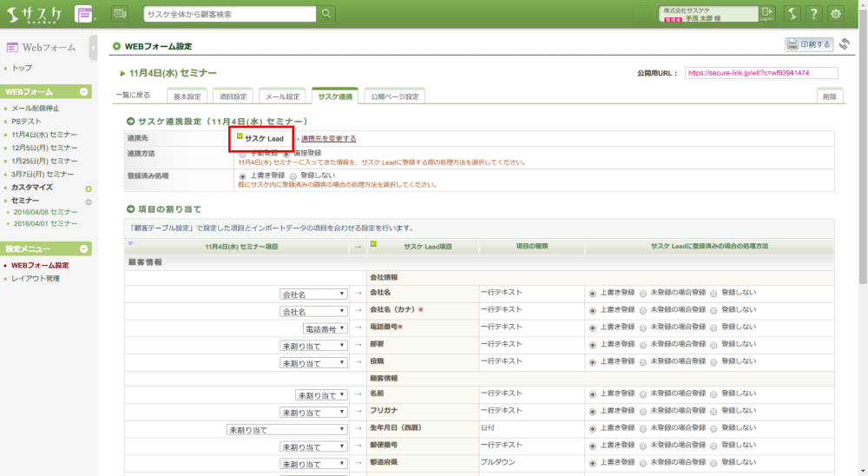Open the chat message icon in header
This screenshot has width=868, height=476.
coord(120,14)
